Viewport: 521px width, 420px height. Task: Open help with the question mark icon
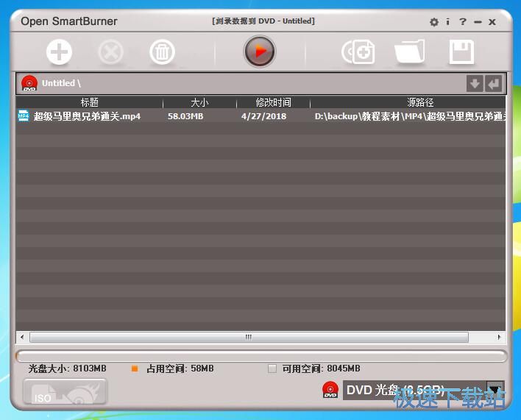tap(463, 22)
